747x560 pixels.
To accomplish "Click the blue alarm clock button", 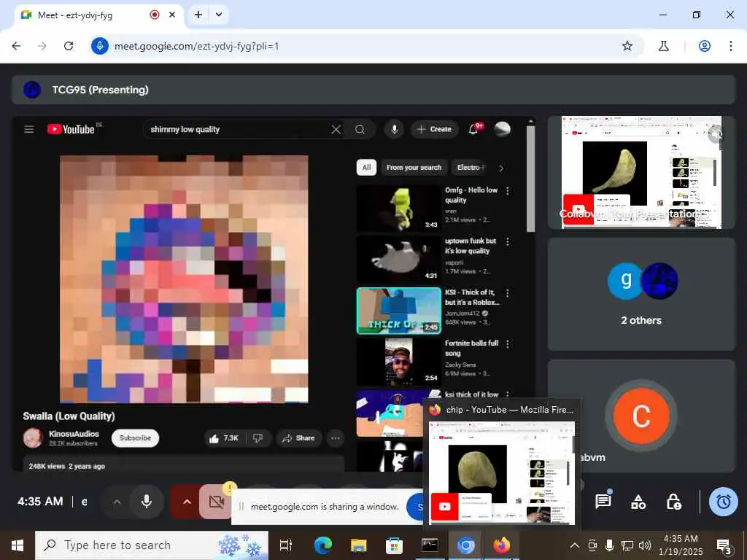I will point(724,502).
